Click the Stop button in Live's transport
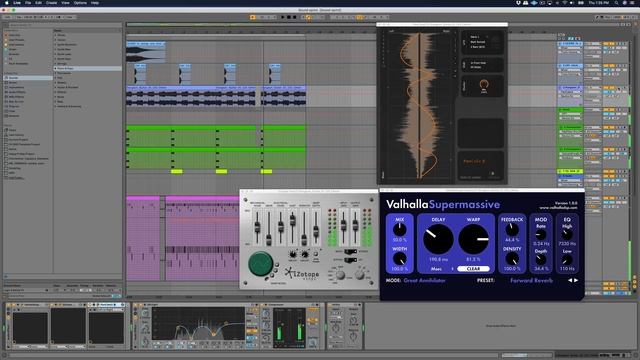Viewport: 640px width, 360px height. pyautogui.click(x=289, y=17)
